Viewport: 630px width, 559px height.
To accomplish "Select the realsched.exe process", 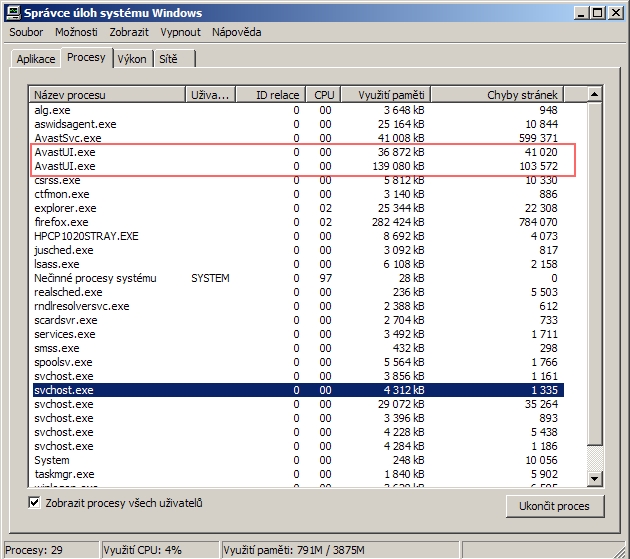I will [298, 292].
